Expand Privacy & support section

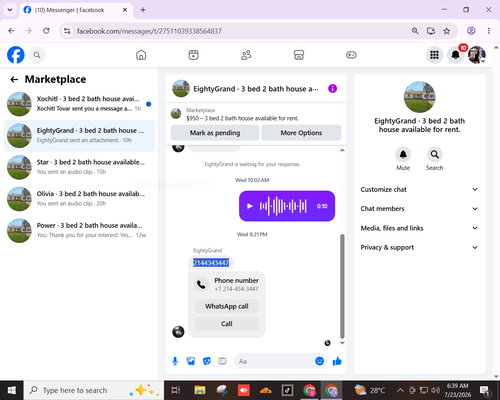[419, 247]
